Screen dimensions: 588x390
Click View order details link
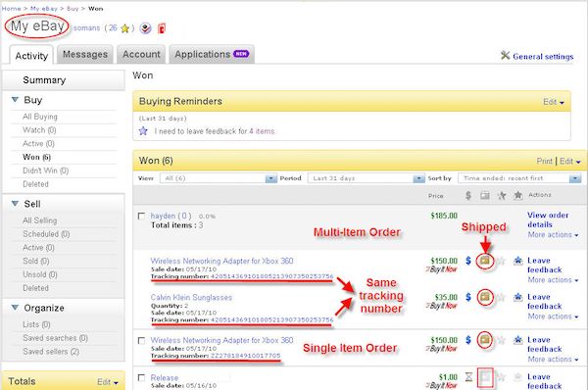click(548, 219)
